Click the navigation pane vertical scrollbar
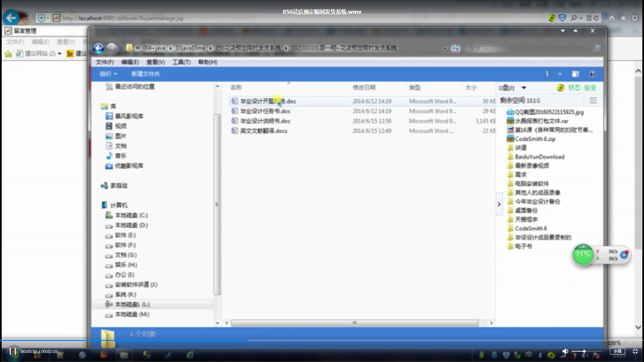644x362 pixels. coord(217,204)
